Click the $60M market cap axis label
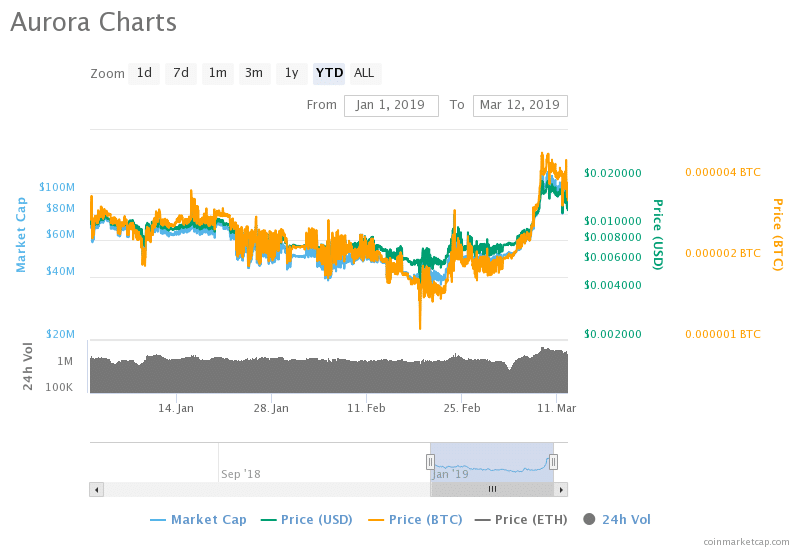This screenshot has width=800, height=550. click(61, 234)
